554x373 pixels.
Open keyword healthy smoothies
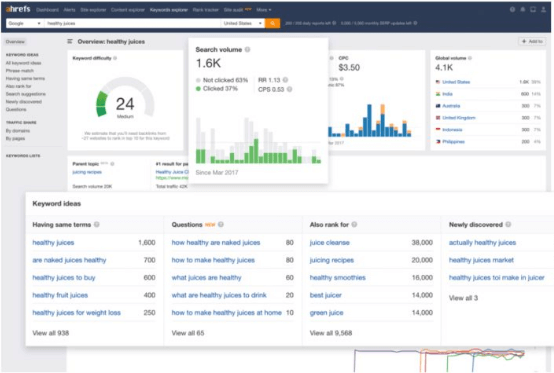click(x=338, y=278)
